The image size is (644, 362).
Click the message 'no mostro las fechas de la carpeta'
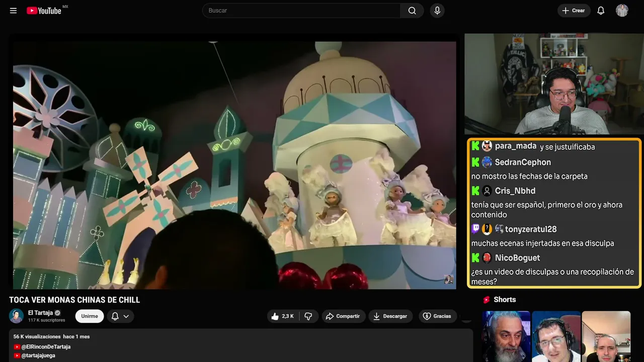point(529,176)
